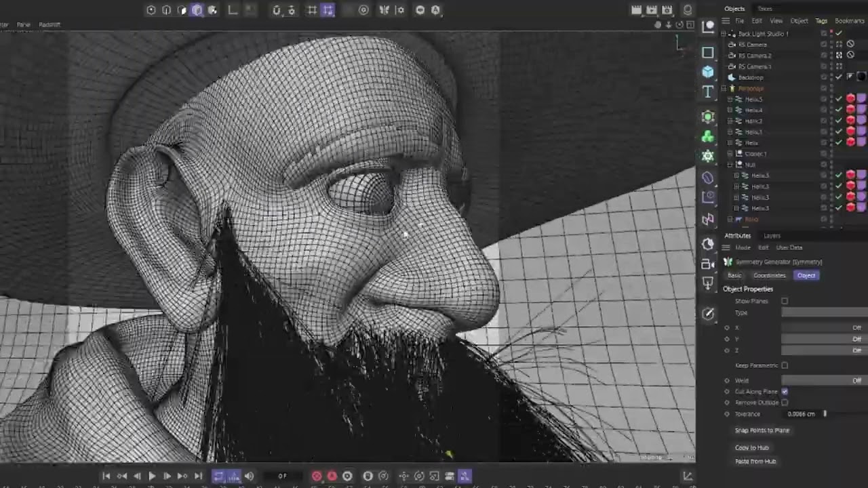Image resolution: width=868 pixels, height=488 pixels.
Task: Click the Environment/sky sphere icon in the palette
Action: pos(708,244)
